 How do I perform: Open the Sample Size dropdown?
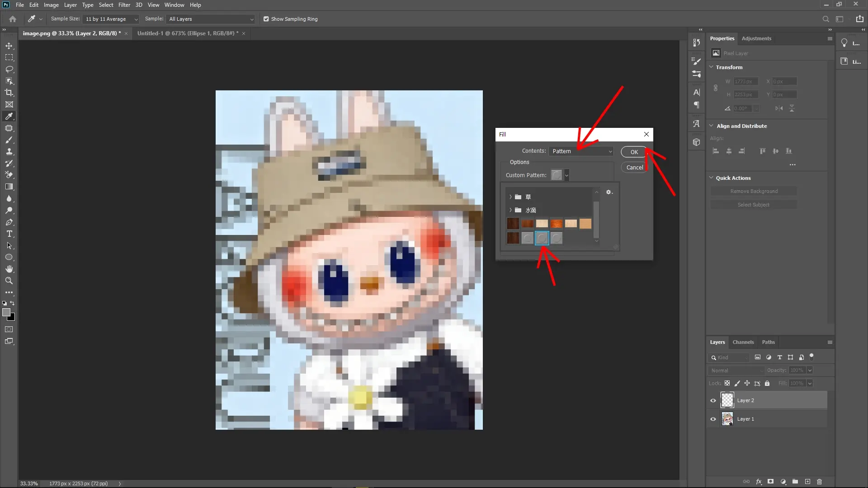pos(111,19)
